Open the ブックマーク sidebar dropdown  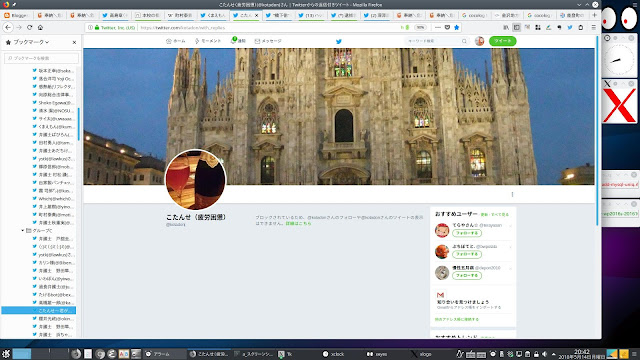click(x=31, y=42)
